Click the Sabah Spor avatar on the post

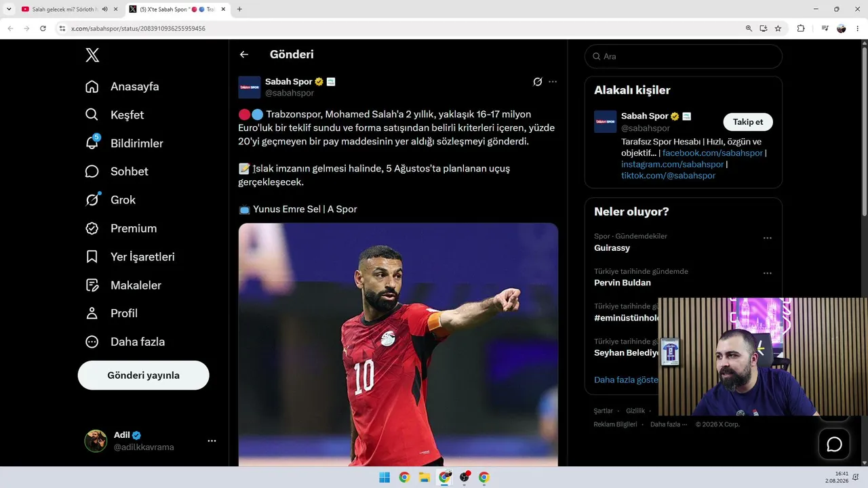tap(250, 87)
